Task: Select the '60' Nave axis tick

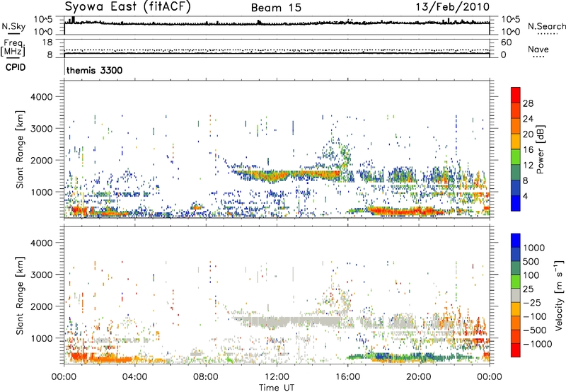Action: [x=507, y=42]
